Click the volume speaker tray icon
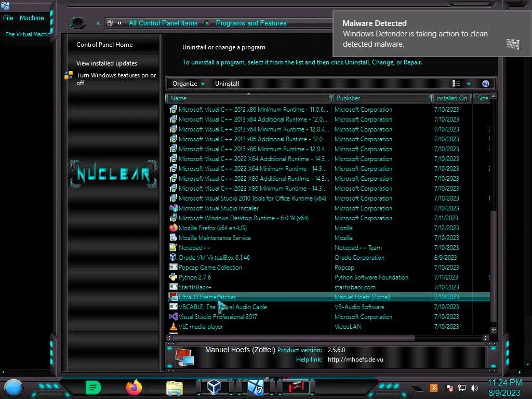 (x=474, y=388)
